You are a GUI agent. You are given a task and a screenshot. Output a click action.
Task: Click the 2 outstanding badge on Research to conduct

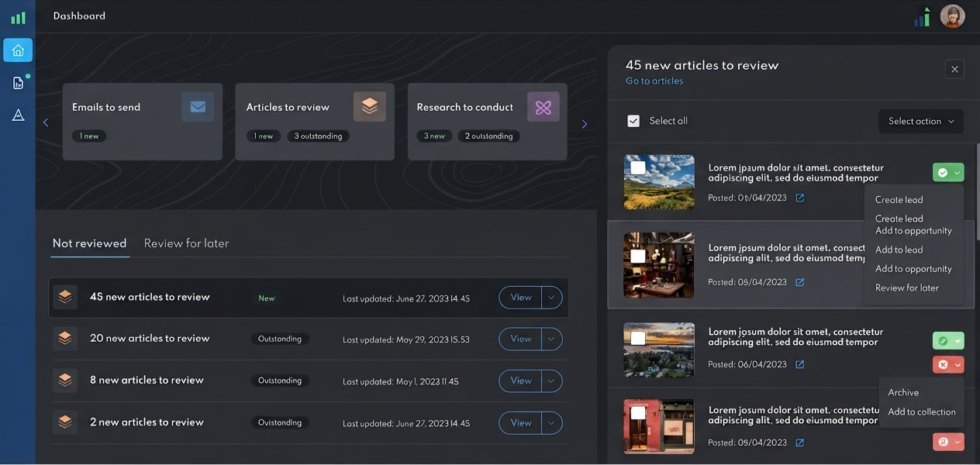(x=488, y=136)
